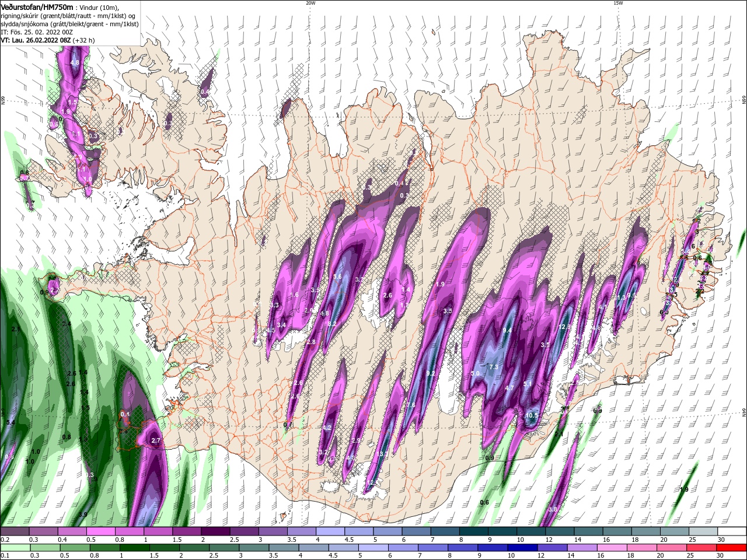
Task: Click the 8.2 precipitation value on the map
Action: (x=332, y=324)
